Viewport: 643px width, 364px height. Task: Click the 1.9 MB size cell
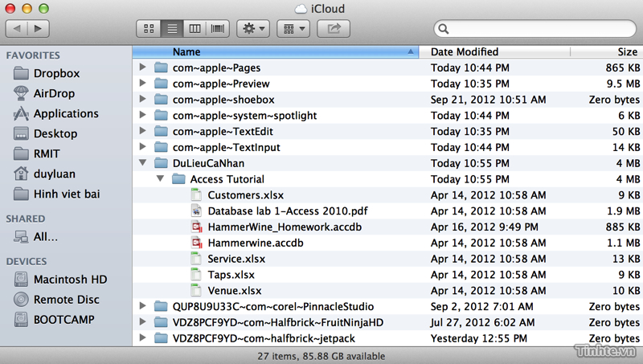pos(624,211)
